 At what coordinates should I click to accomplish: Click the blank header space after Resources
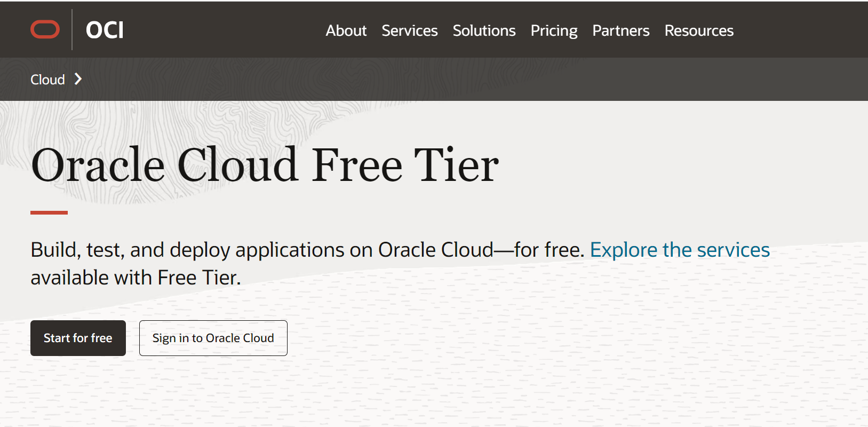800,30
